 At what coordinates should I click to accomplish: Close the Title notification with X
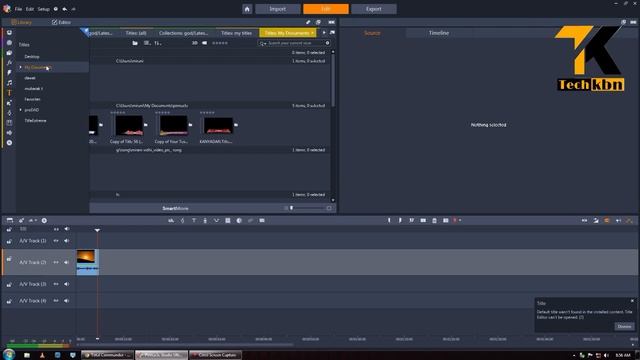pos(632,301)
